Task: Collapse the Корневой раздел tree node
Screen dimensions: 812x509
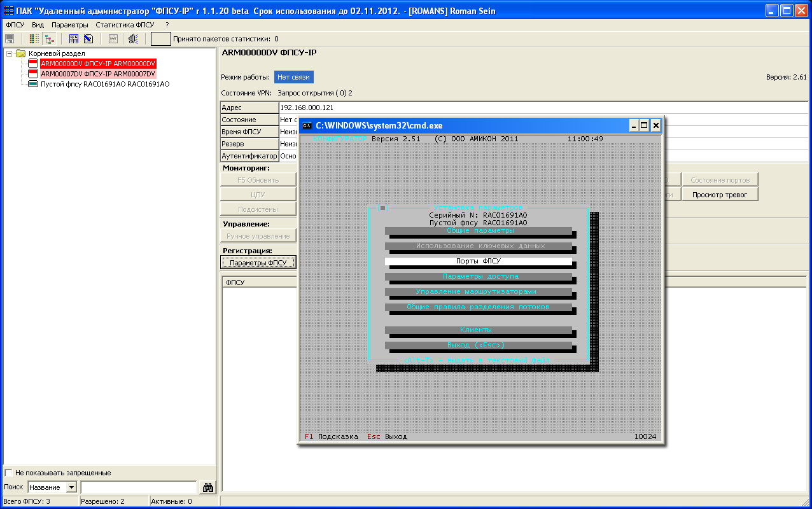Action: click(9, 53)
